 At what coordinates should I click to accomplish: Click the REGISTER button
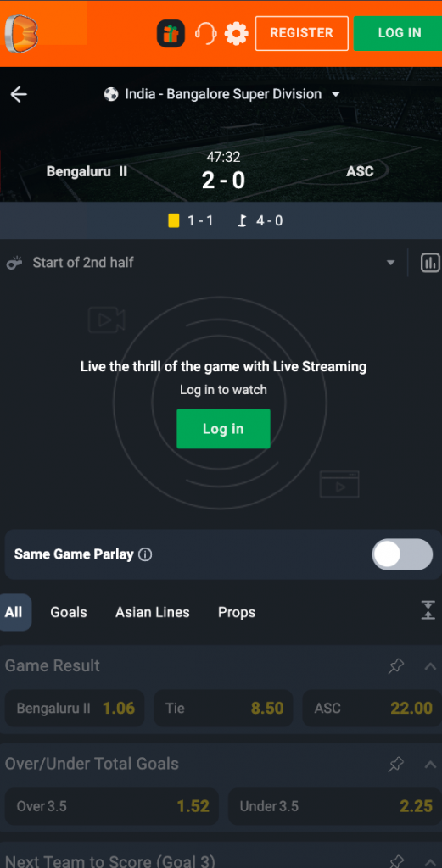point(301,33)
